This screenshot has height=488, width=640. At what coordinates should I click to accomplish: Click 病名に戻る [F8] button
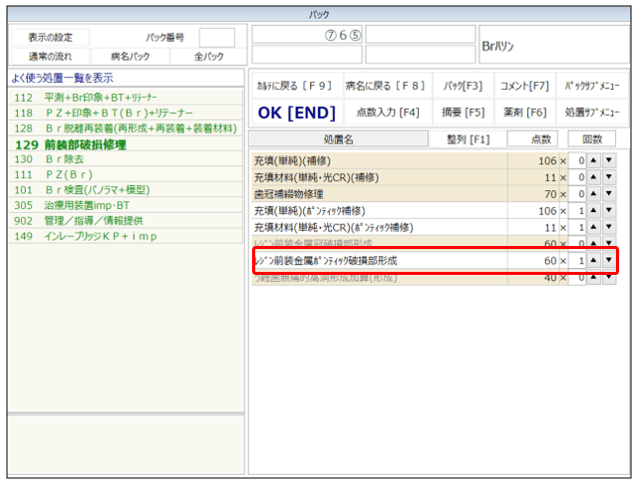pos(384,85)
